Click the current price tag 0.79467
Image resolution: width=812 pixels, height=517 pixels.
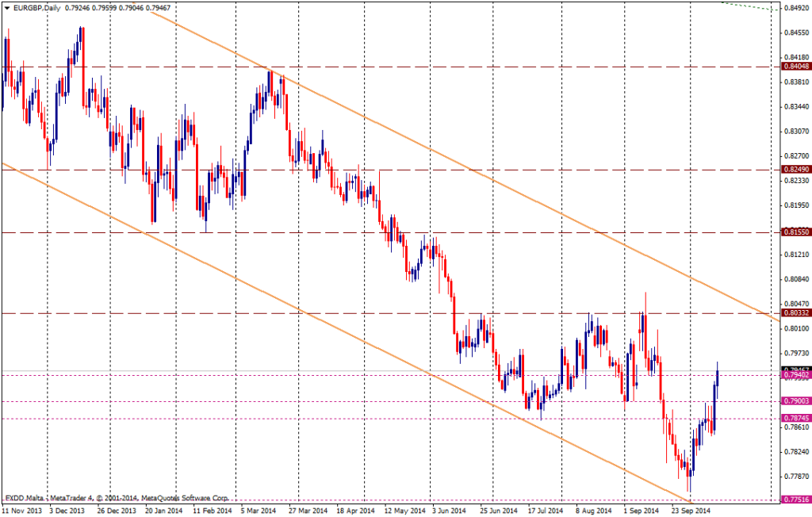pyautogui.click(x=796, y=370)
